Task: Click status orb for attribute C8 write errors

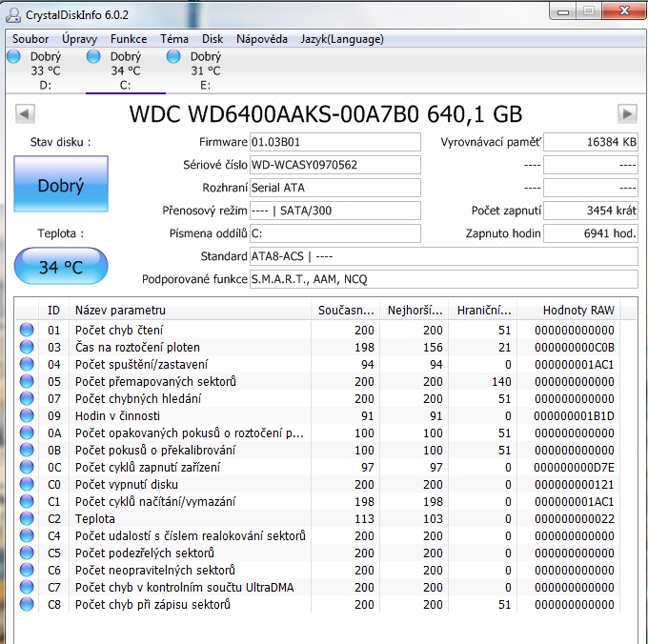Action: click(27, 604)
